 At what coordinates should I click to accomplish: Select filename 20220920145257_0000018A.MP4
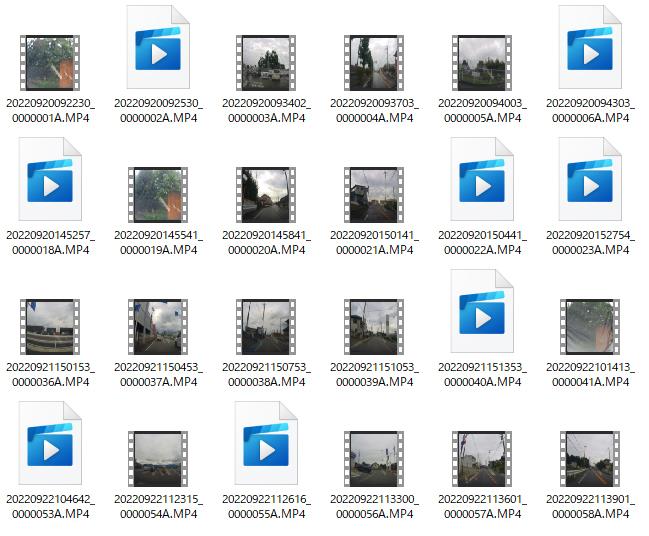pos(50,243)
